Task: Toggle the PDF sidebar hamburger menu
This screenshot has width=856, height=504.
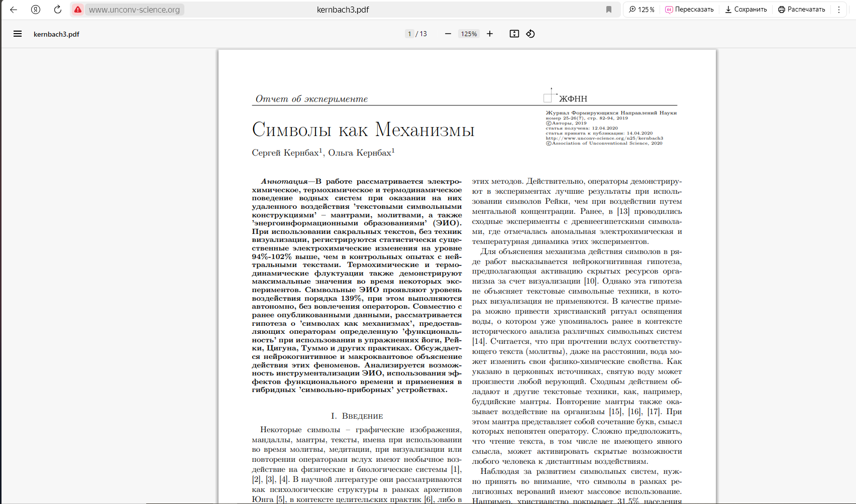Action: click(x=18, y=34)
